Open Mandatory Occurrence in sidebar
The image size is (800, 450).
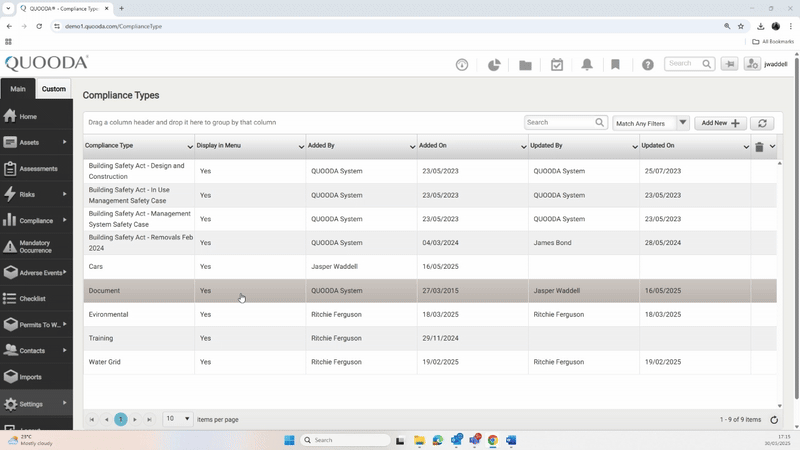[36, 246]
